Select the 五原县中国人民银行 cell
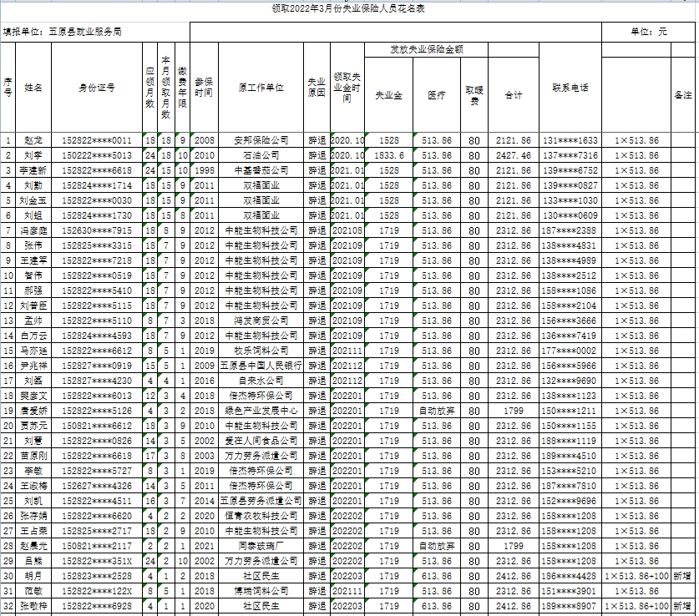The image size is (699, 616). tap(261, 366)
